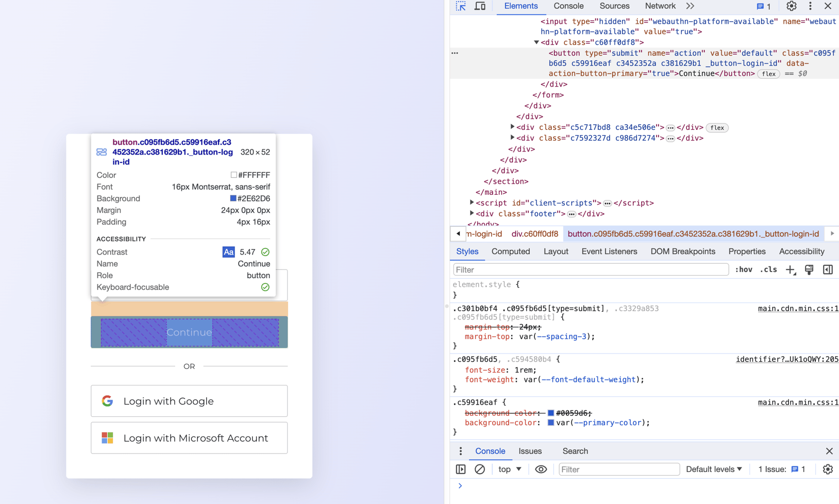The height and width of the screenshot is (504, 839).
Task: Click the var(--primary-color) color swatch
Action: click(551, 423)
